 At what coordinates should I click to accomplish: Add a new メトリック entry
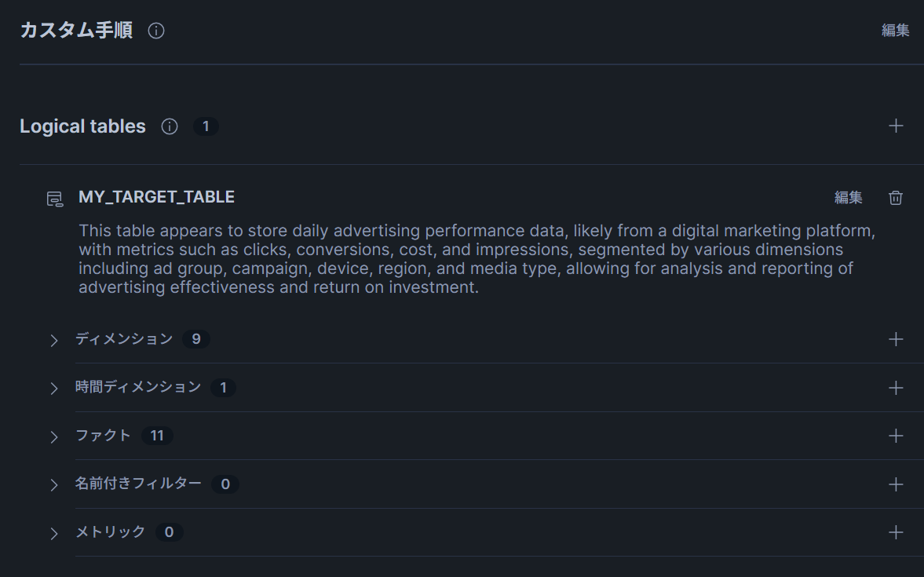[896, 532]
